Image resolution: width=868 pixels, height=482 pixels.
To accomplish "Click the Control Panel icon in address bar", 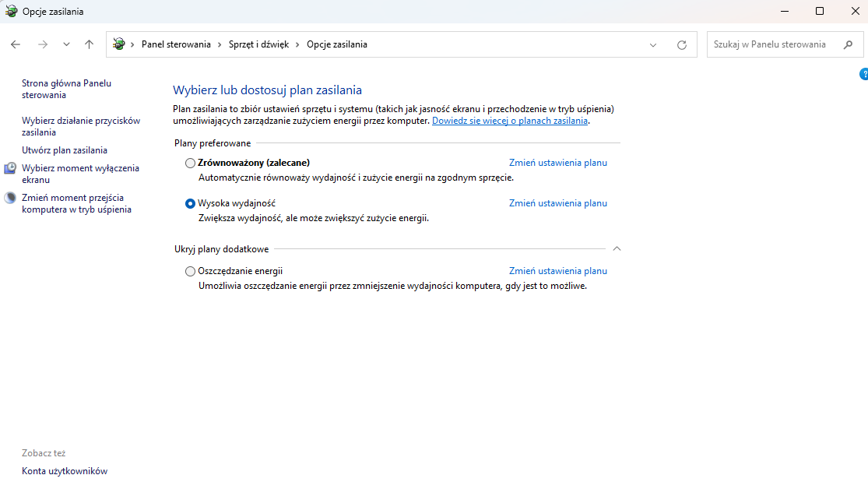I will point(118,44).
